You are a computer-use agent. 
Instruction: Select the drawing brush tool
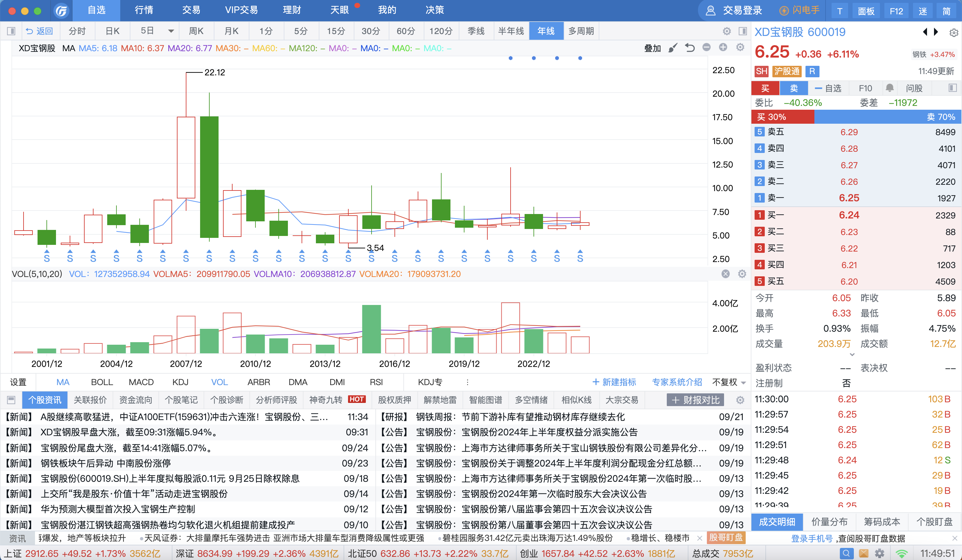point(673,48)
